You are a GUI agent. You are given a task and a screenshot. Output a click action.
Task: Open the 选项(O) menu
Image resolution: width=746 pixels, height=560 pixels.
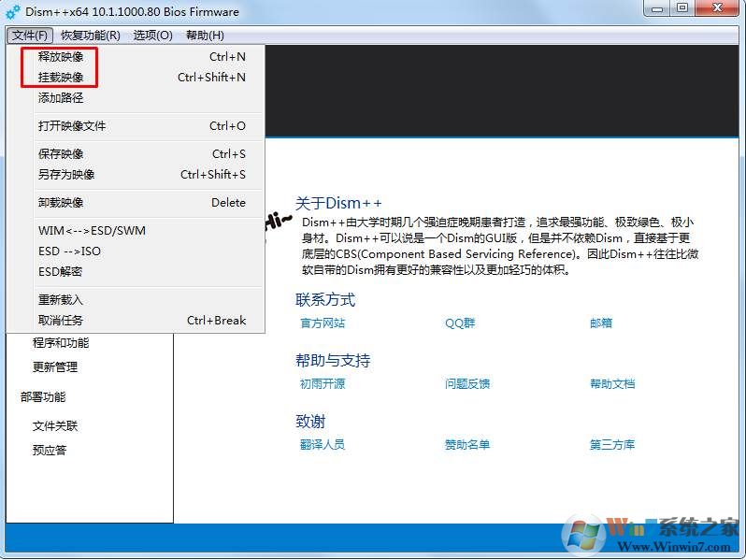pyautogui.click(x=152, y=36)
